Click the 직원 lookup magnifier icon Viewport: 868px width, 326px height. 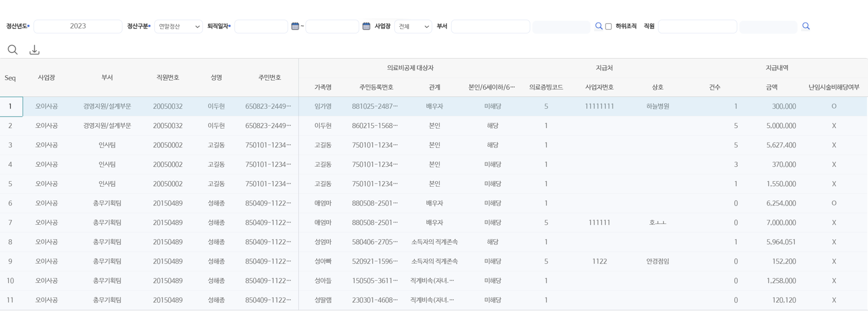click(x=806, y=26)
